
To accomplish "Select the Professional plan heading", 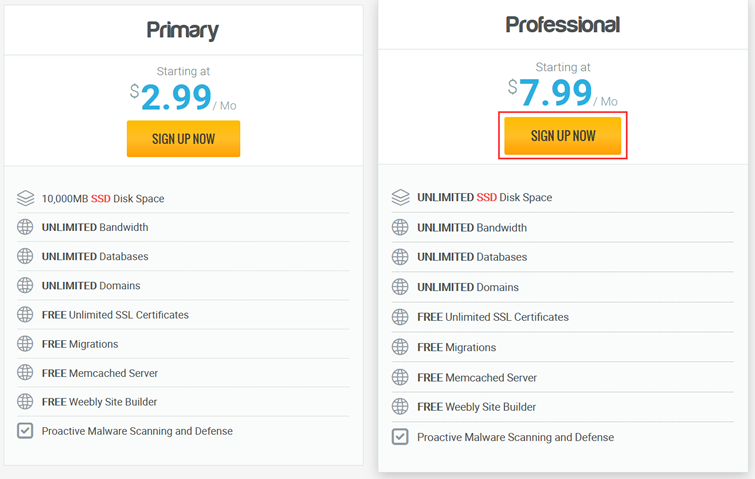I will (562, 25).
